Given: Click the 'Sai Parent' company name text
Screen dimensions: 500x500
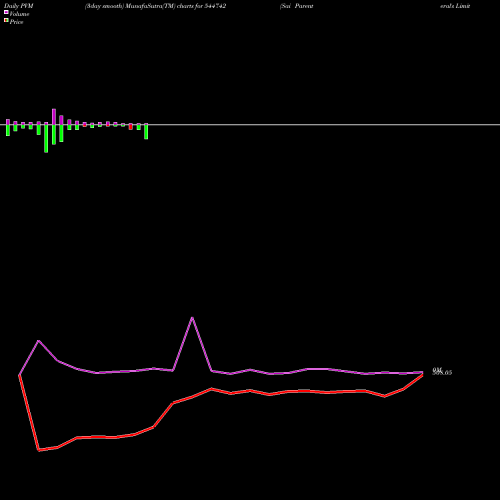Looking at the screenshot, I should pos(297,6).
